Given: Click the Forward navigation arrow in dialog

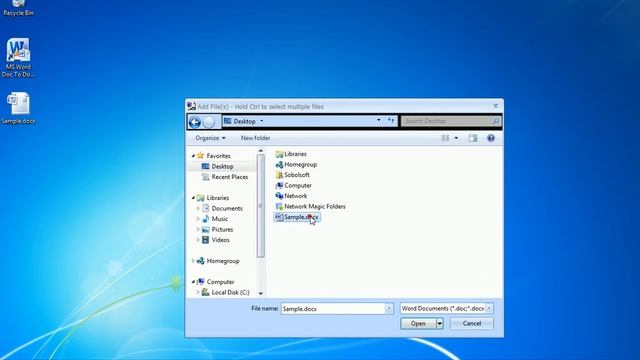Looking at the screenshot, I should click(x=209, y=122).
